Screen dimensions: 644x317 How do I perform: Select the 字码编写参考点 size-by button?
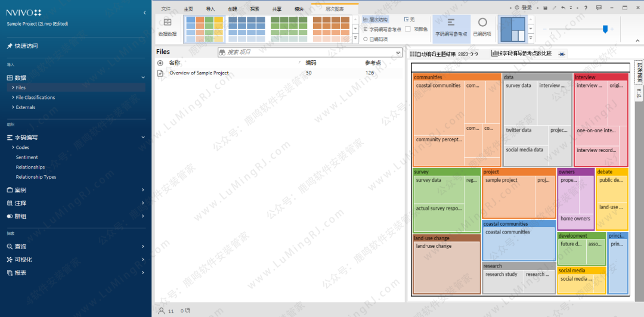point(451,26)
